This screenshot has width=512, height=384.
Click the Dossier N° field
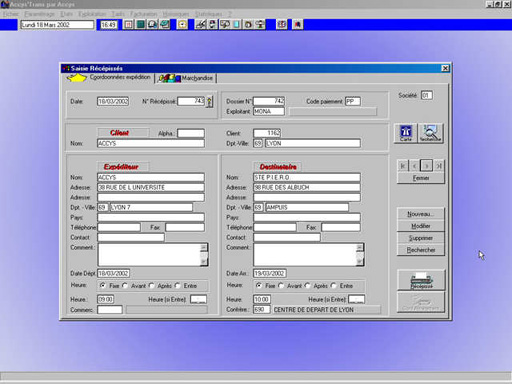point(269,101)
